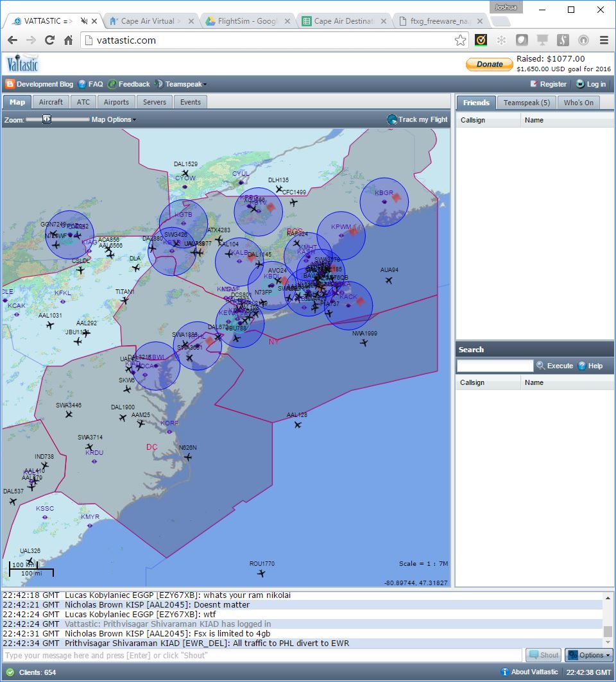The image size is (616, 682).
Task: Click the browser forward arrow
Action: pos(31,40)
